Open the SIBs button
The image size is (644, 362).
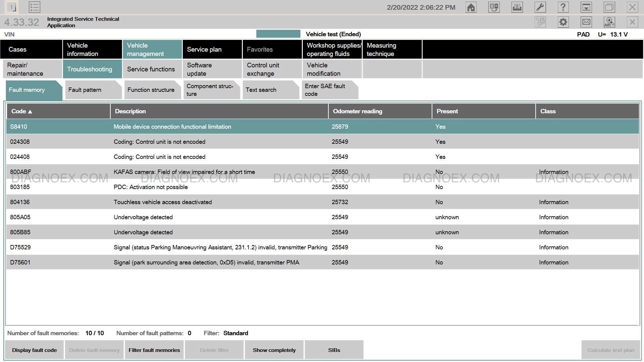click(x=334, y=350)
